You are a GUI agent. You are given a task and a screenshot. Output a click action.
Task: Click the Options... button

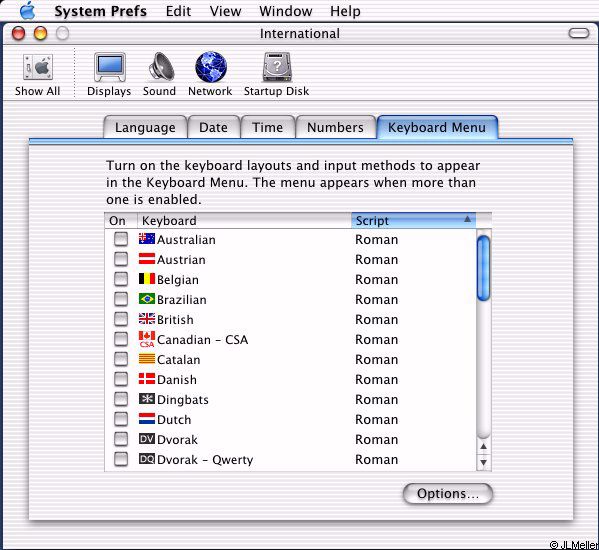tap(448, 493)
